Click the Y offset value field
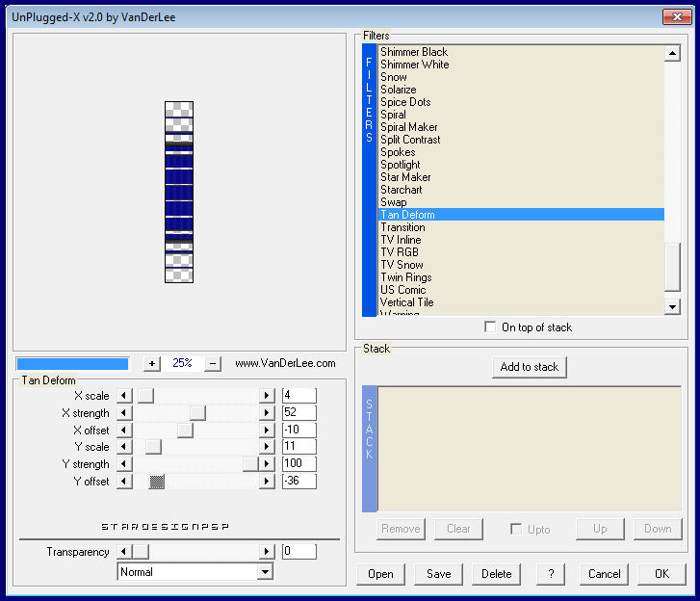This screenshot has height=601, width=700. [299, 481]
